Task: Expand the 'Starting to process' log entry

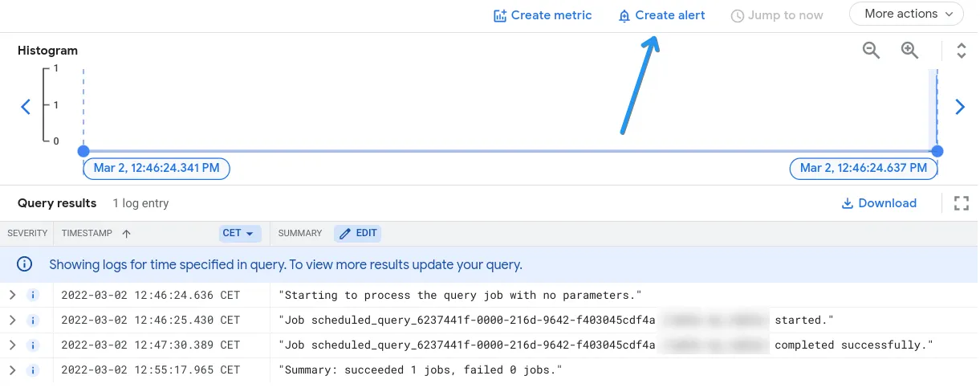Action: coord(12,295)
